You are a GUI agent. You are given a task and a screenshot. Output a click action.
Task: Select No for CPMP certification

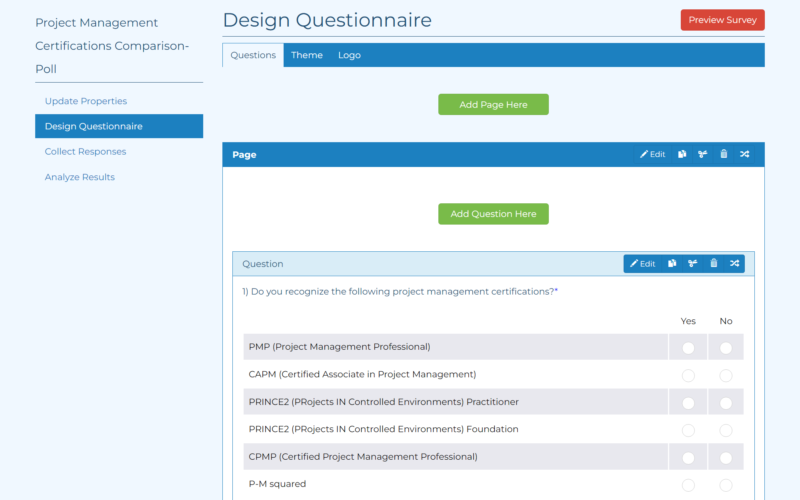click(726, 458)
